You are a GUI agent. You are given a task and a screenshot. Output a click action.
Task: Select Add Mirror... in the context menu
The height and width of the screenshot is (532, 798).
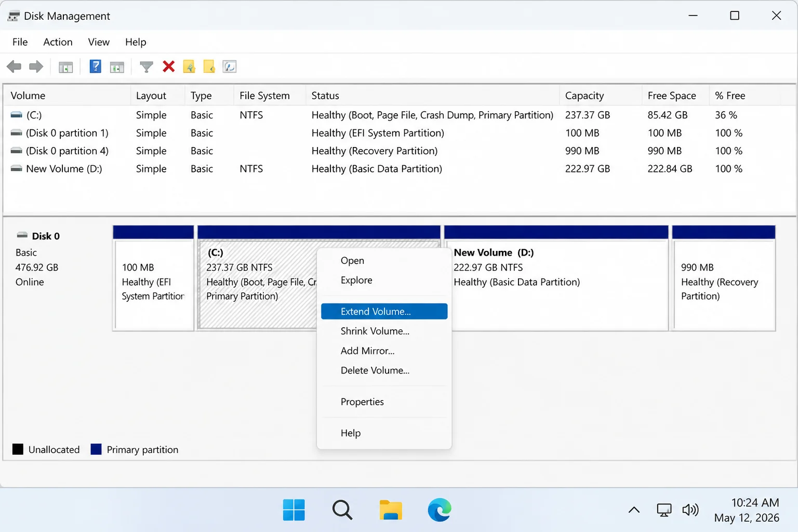point(384,351)
